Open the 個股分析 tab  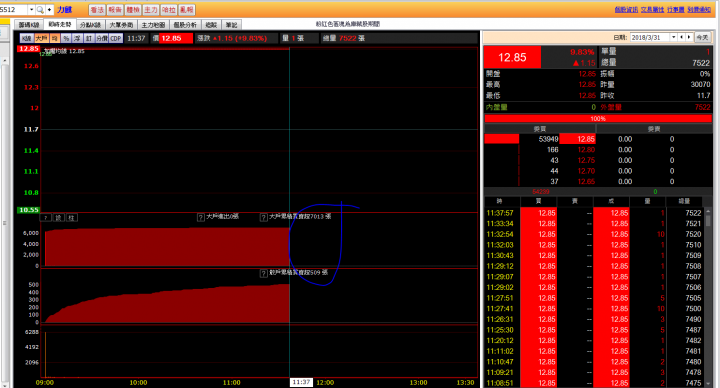click(185, 25)
